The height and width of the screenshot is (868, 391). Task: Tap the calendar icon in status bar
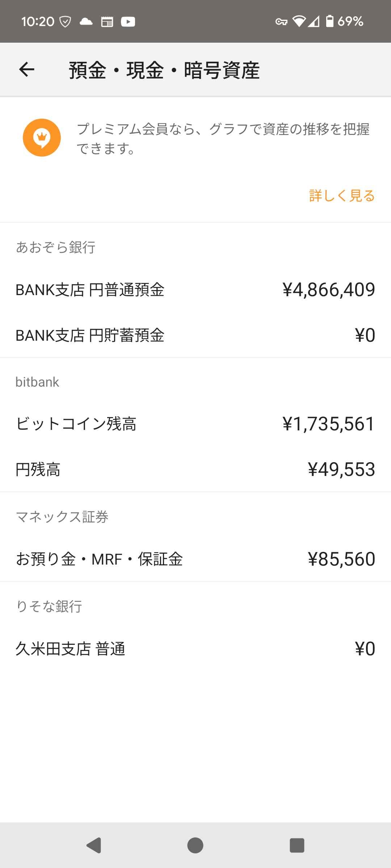(107, 22)
